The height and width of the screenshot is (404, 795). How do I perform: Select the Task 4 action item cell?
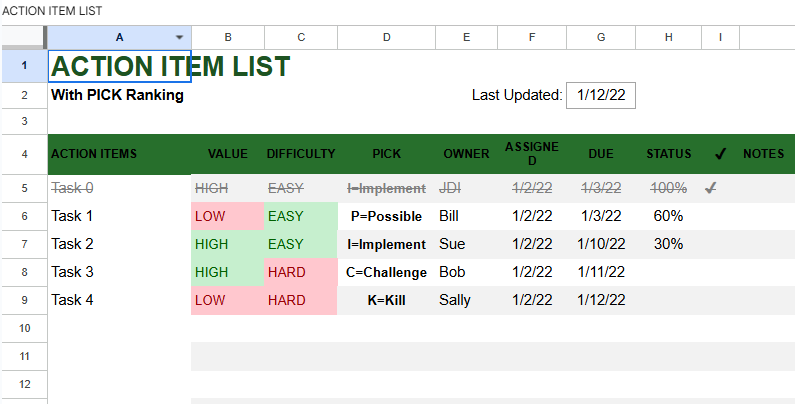(x=119, y=300)
